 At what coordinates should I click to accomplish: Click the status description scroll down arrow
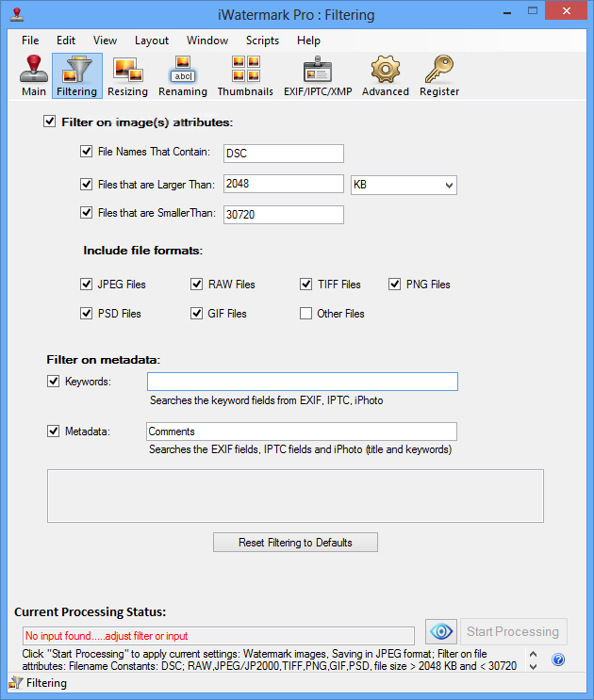pyautogui.click(x=534, y=666)
